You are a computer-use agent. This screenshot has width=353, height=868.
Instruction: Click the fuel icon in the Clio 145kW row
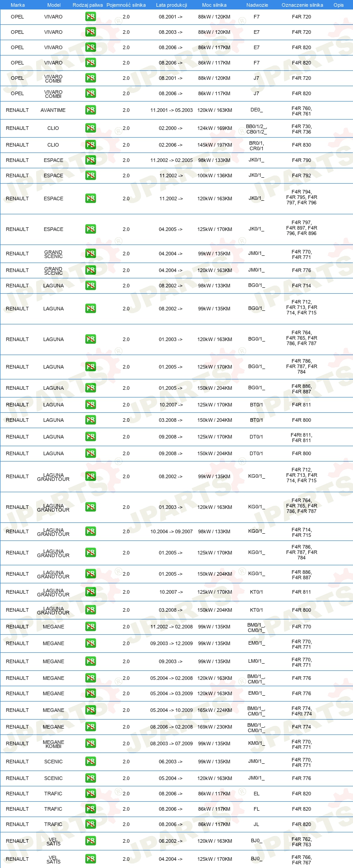(x=91, y=145)
